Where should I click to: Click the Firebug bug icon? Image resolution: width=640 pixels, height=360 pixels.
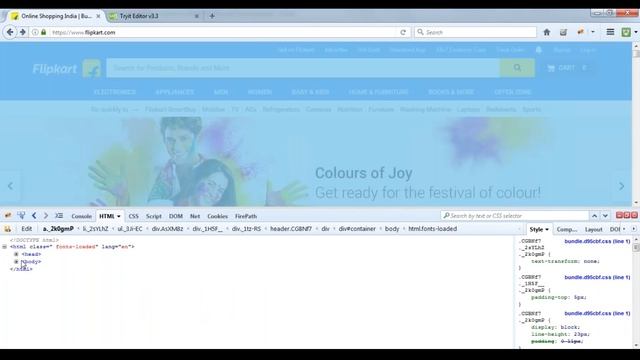(8, 216)
